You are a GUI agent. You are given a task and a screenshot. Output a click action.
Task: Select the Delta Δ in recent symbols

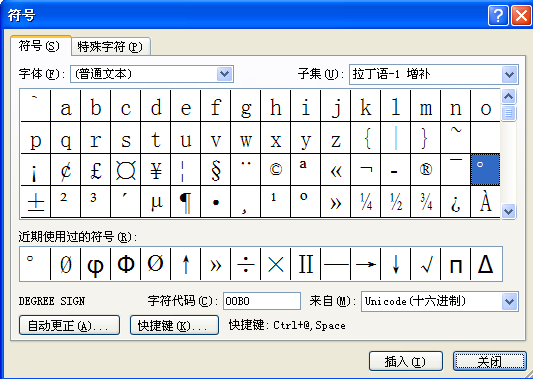click(486, 264)
